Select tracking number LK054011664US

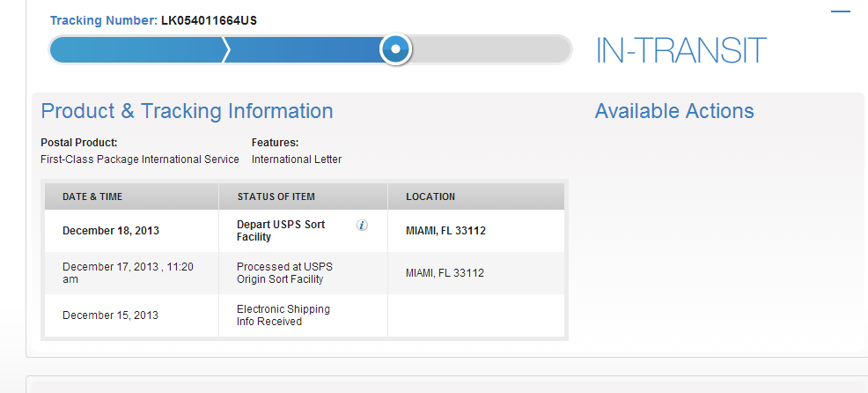(209, 21)
